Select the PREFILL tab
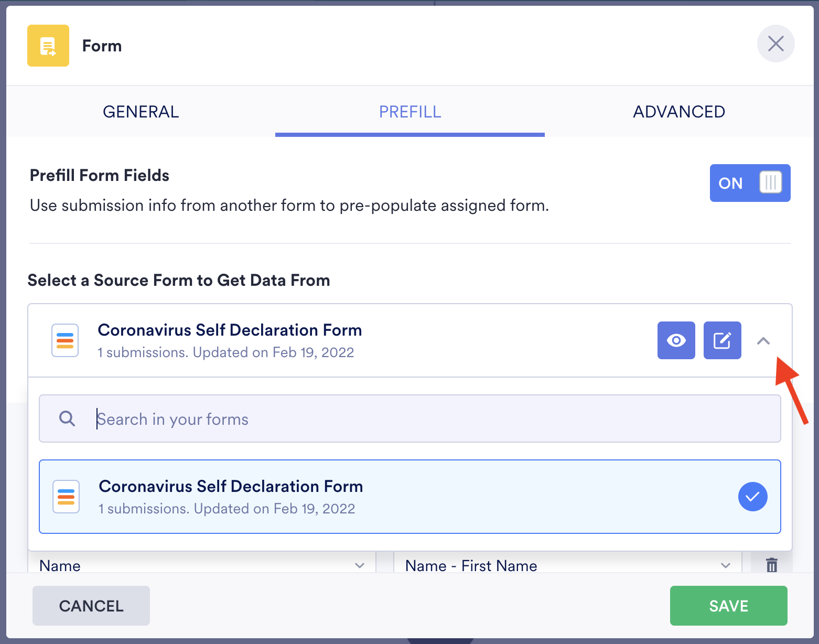Screen dimensions: 819x644 pos(410,112)
